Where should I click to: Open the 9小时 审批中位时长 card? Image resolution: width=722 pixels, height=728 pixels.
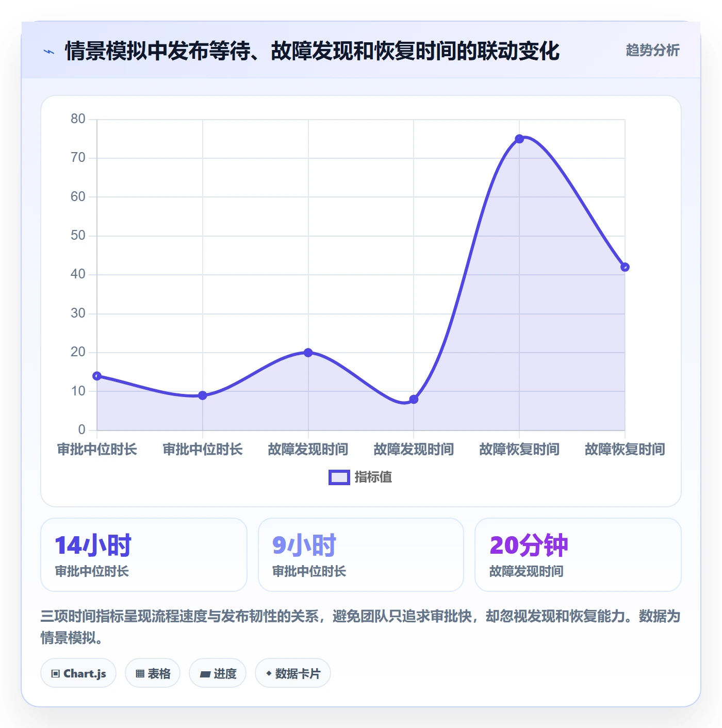(x=361, y=555)
